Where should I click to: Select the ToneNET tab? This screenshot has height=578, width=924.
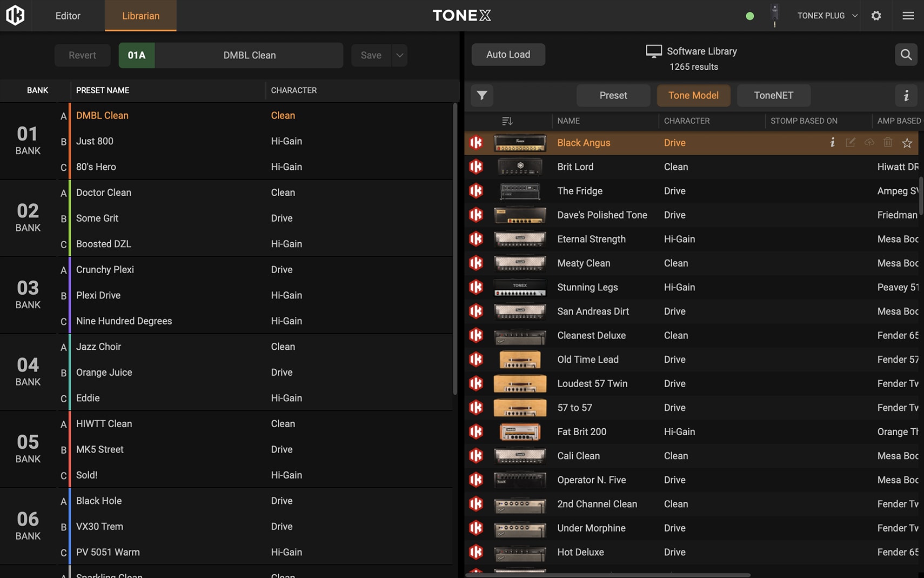tap(773, 95)
